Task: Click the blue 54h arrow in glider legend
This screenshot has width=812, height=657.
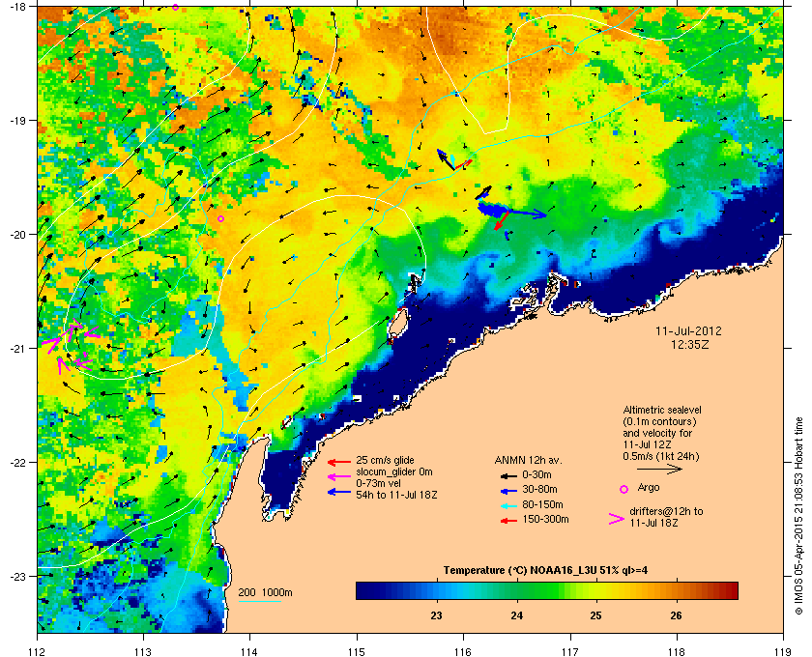Action: (339, 492)
